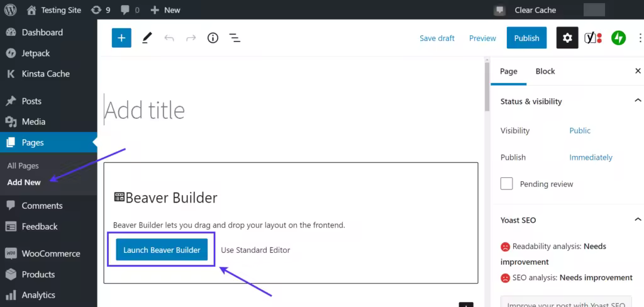644x307 pixels.
Task: Select Pages menu item
Action: [x=48, y=143]
